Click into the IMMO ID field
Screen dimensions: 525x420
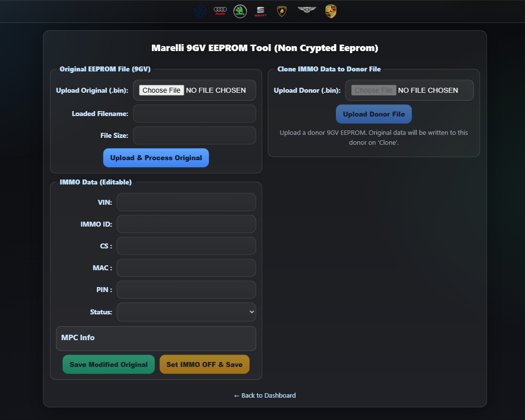(186, 224)
